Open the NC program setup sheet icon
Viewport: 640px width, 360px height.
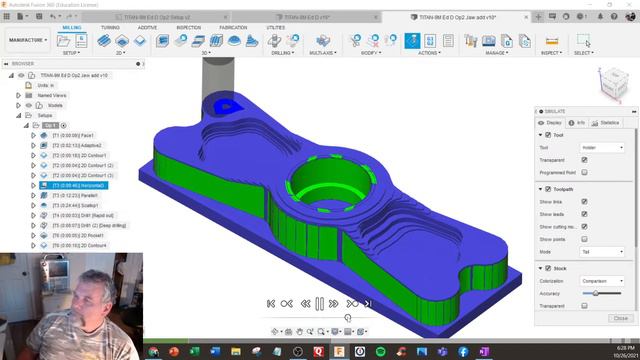pos(81,40)
